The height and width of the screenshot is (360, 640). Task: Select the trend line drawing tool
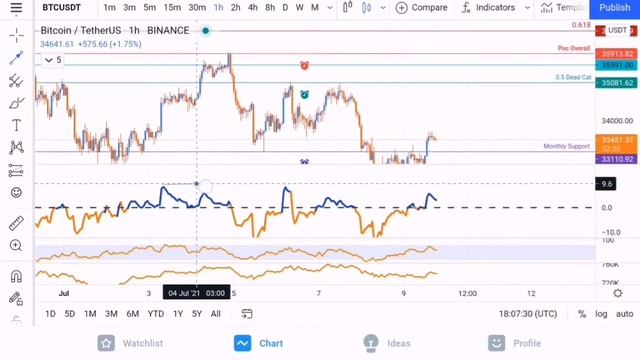[16, 58]
